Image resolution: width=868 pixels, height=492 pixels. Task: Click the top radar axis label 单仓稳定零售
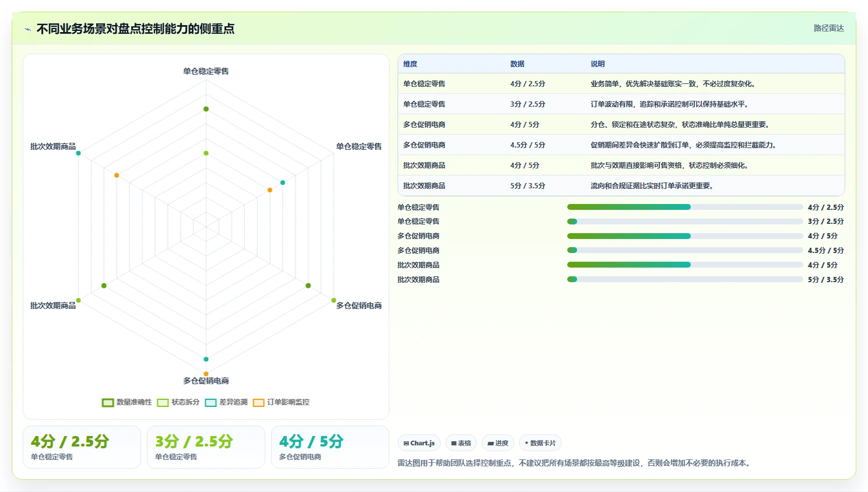coord(206,71)
